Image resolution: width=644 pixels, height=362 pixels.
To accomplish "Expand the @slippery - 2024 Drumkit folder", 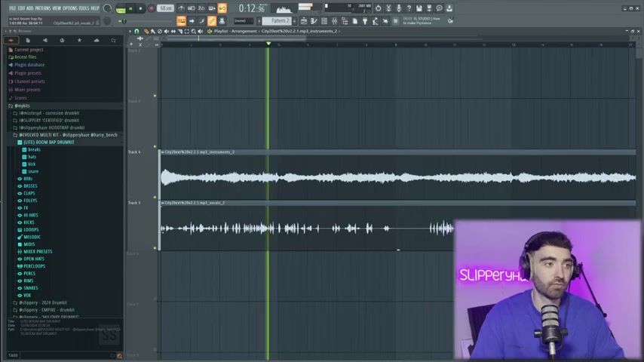I will [42, 302].
